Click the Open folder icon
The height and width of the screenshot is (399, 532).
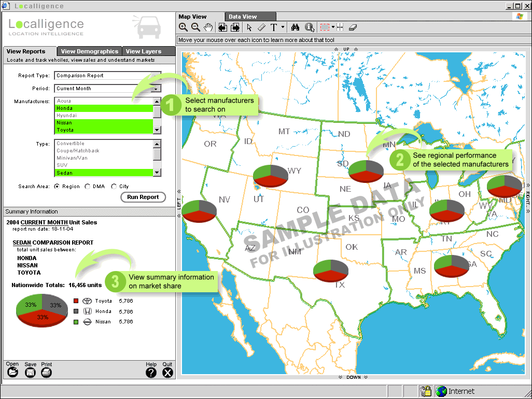[12, 372]
